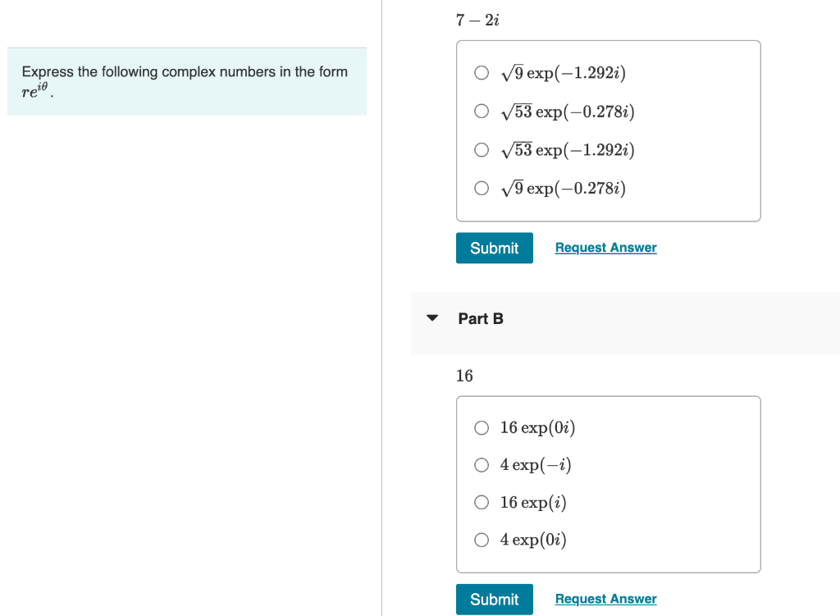Click the highlighted problem statement box

tap(186, 81)
